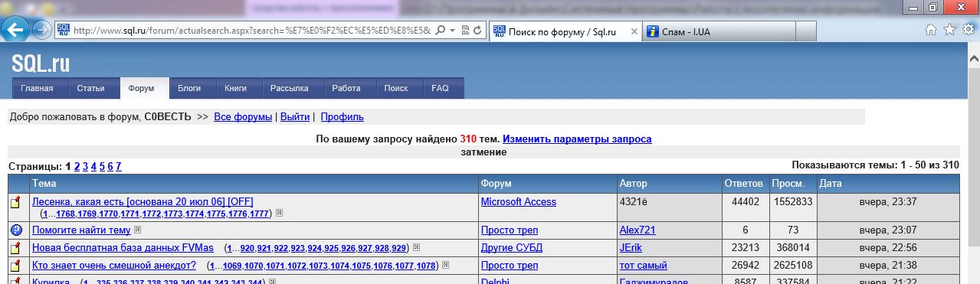This screenshot has height=284, width=980.
Task: Open the address bar dropdown arrow
Action: [x=453, y=31]
